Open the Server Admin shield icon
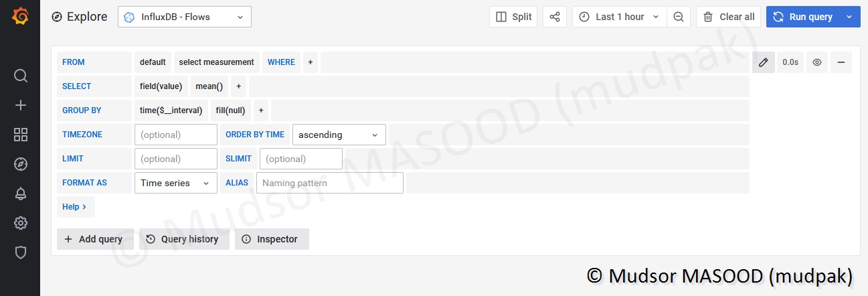Screen dimensions: 868x296 pyautogui.click(x=20, y=252)
